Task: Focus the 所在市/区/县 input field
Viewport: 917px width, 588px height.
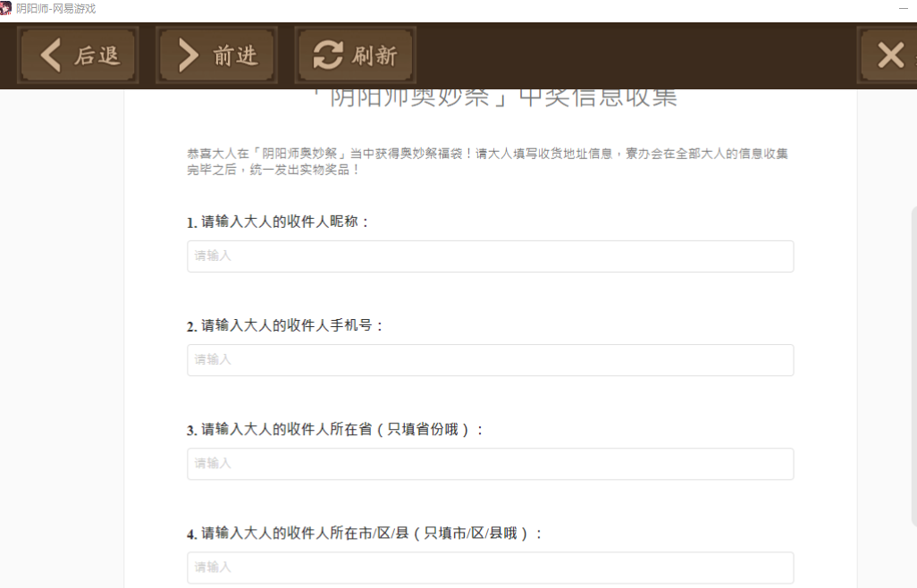Action: [x=490, y=567]
